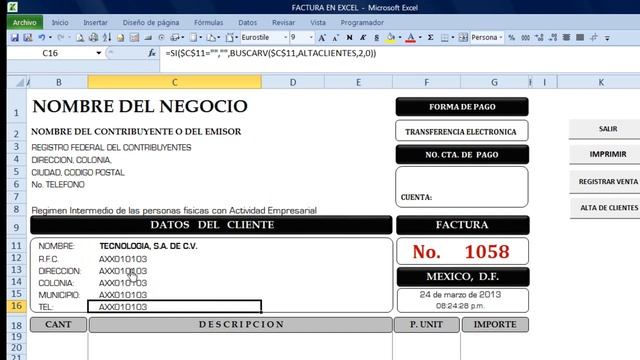Select row 16 header

click(16, 306)
